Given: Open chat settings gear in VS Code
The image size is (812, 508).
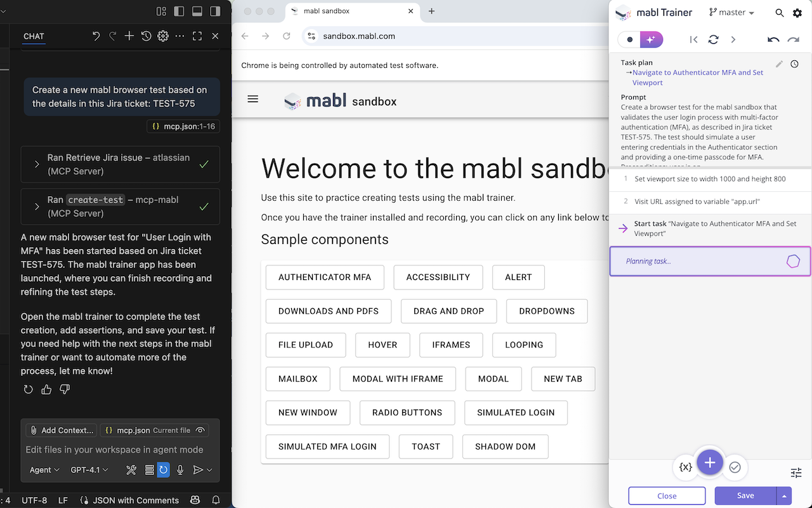Looking at the screenshot, I should click(x=163, y=36).
